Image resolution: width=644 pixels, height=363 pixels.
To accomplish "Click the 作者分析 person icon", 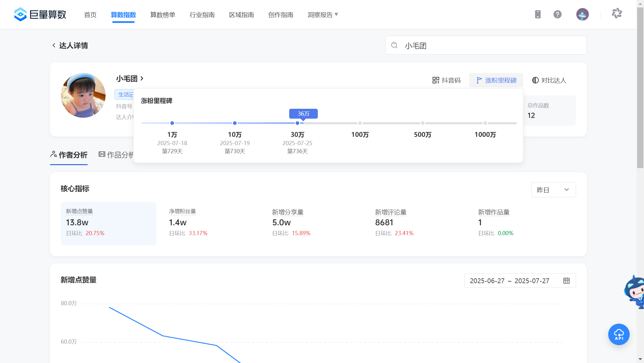I will click(x=54, y=154).
